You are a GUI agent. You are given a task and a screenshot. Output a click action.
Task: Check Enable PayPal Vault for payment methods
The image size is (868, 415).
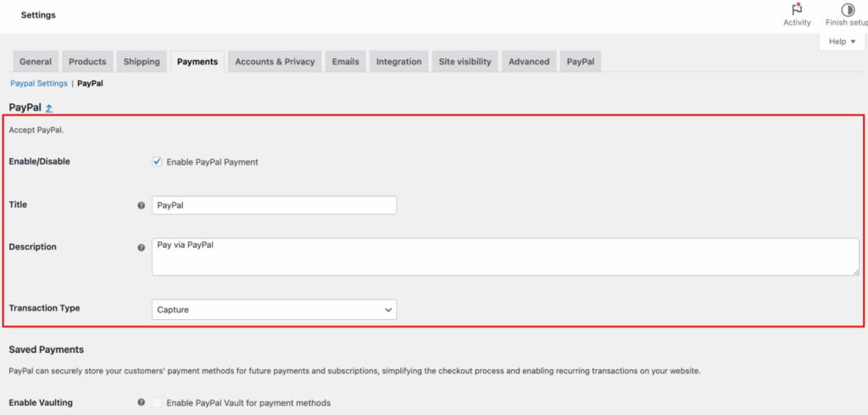click(157, 403)
